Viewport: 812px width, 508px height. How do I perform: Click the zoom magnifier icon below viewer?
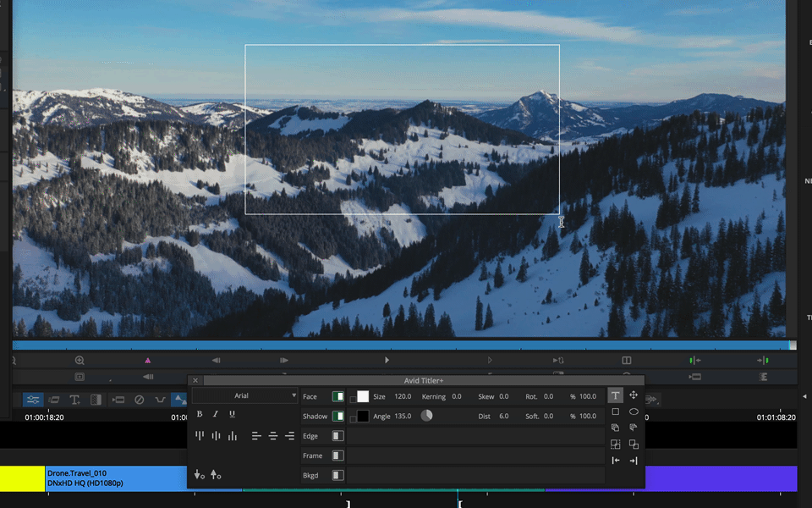coord(80,361)
